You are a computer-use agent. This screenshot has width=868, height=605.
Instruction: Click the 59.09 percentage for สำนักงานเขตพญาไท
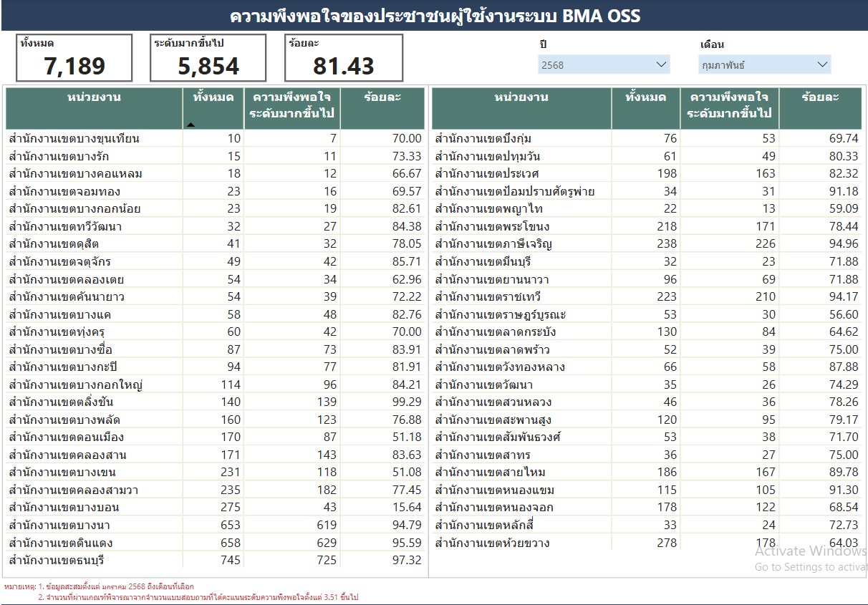pos(843,209)
